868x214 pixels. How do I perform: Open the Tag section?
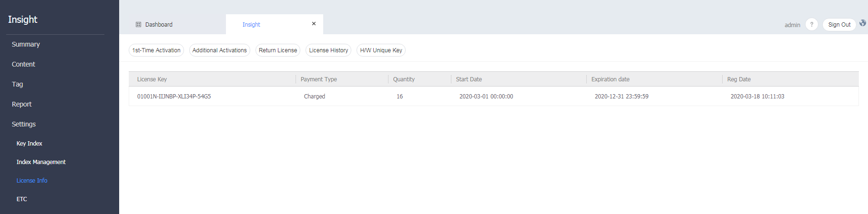(x=17, y=84)
